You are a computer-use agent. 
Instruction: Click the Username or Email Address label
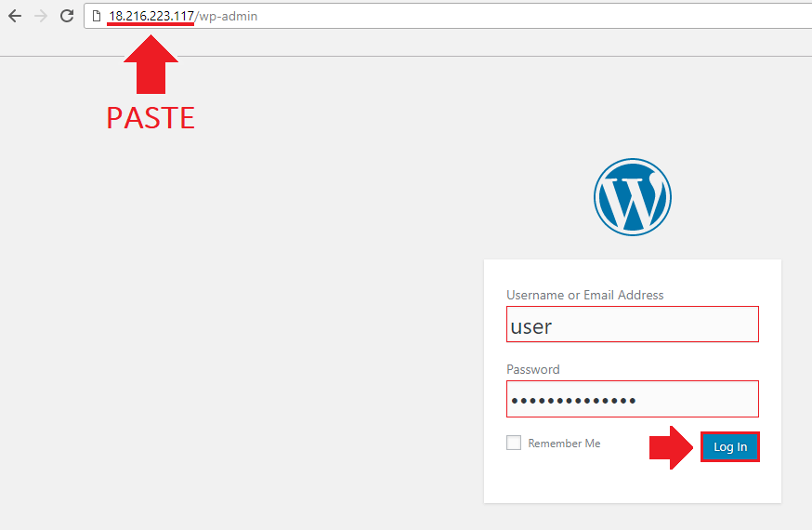click(x=584, y=295)
